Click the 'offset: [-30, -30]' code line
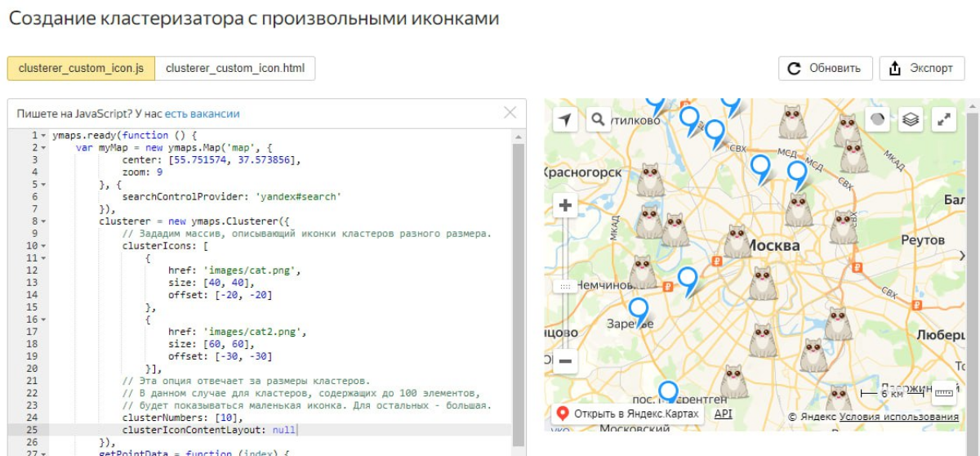The width and height of the screenshot is (980, 456). 220,356
